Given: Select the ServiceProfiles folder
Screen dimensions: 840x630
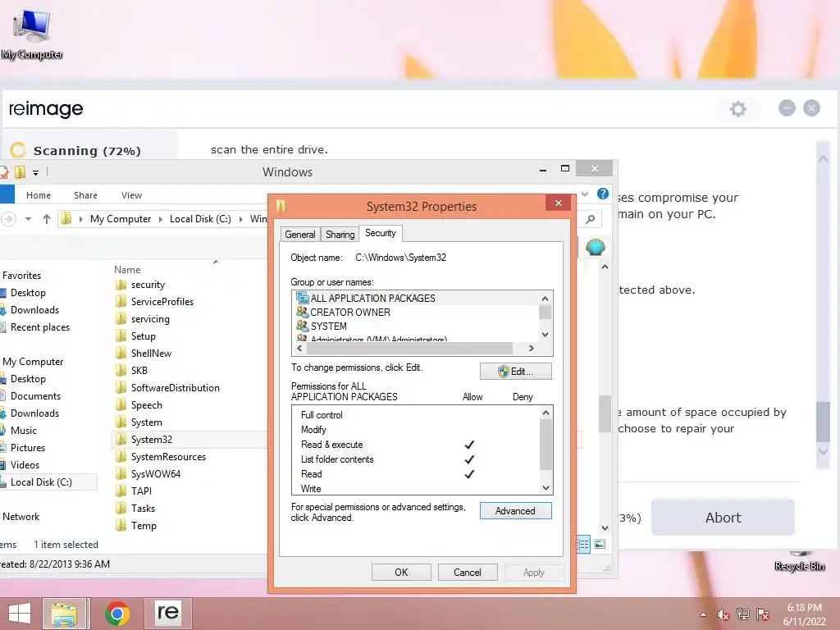Looking at the screenshot, I should click(x=155, y=302).
